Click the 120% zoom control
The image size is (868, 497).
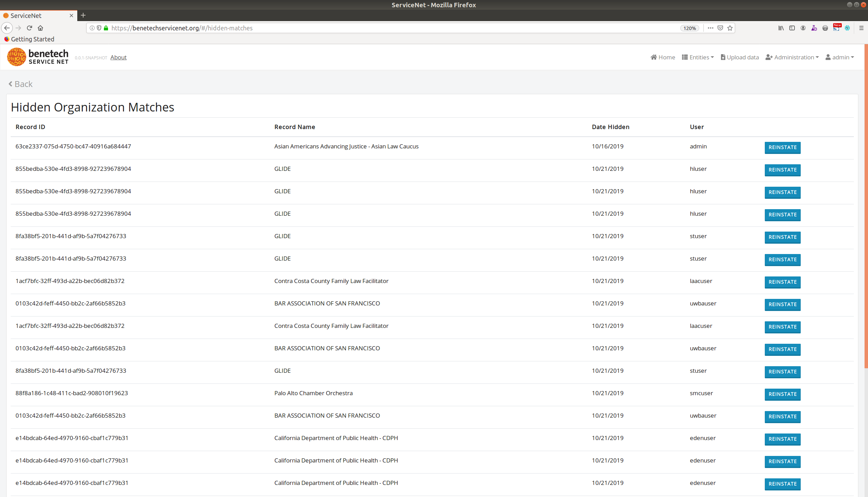tap(689, 28)
